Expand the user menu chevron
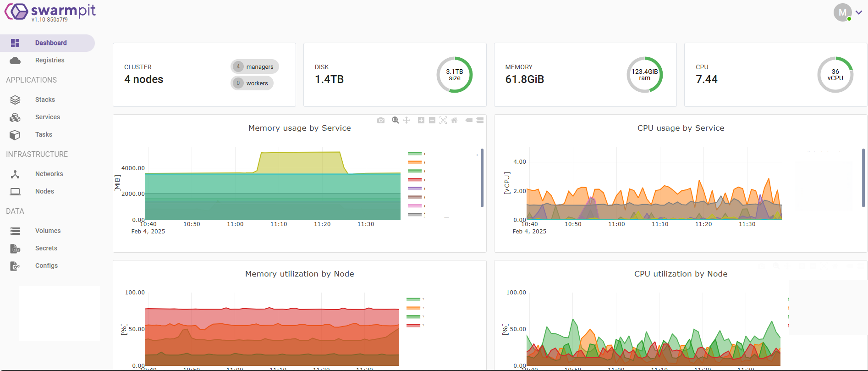Screen dimensions: 868x371 point(859,13)
